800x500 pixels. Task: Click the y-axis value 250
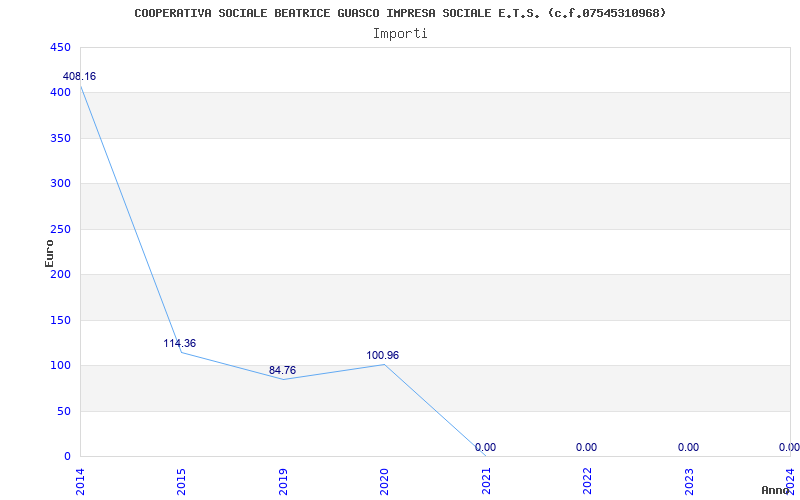click(60, 229)
